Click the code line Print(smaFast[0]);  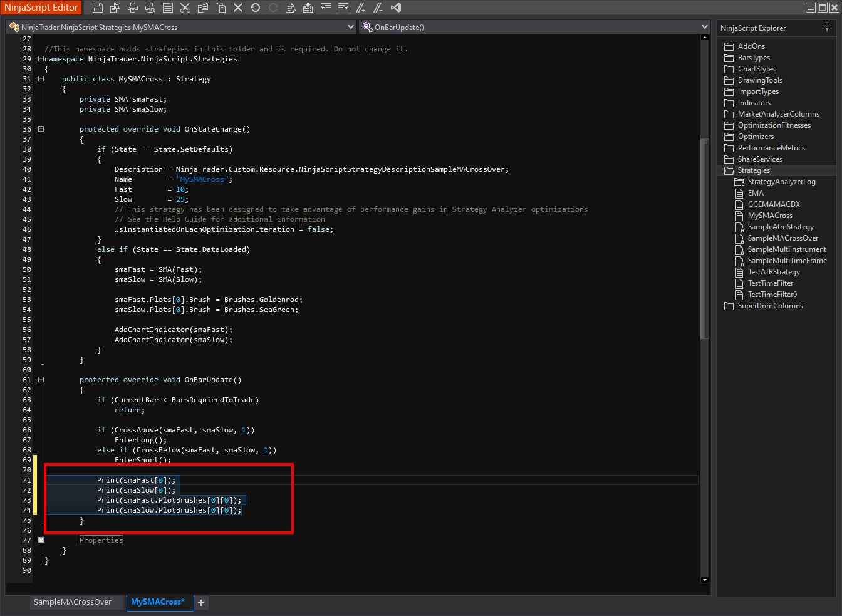point(137,480)
